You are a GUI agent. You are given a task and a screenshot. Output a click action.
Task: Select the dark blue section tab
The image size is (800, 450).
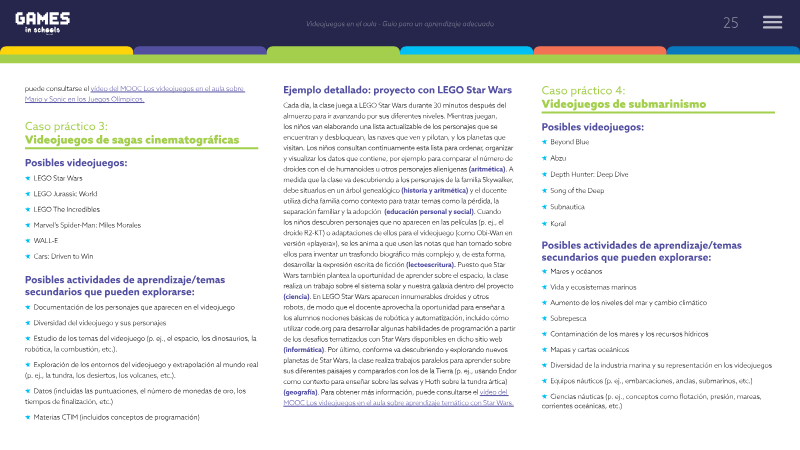(x=733, y=51)
